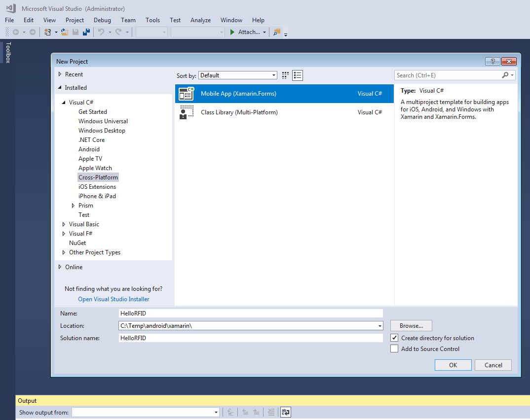Viewport: 530px width, 420px height.
Task: Expand the Visual F# node
Action: click(x=64, y=234)
